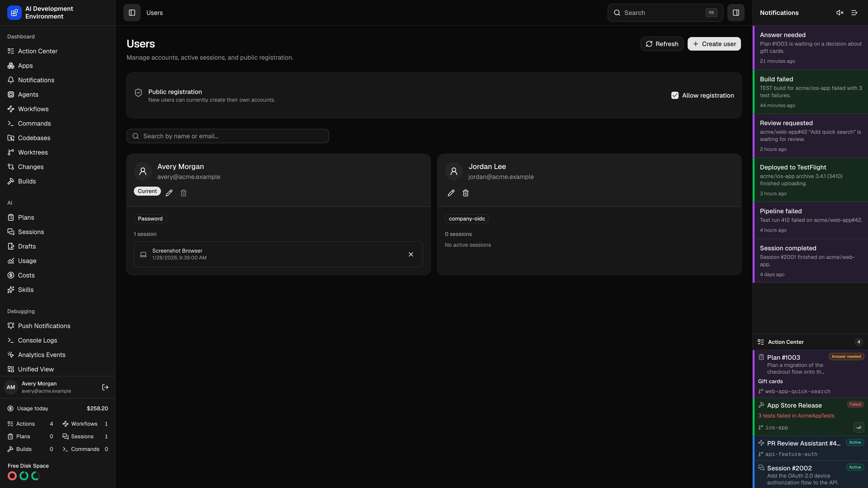Open the Build failed notification
This screenshot has height=488, width=868.
810,92
